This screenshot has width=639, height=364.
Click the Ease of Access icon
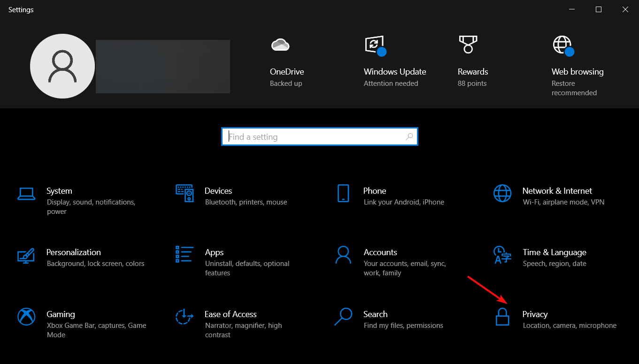[185, 317]
